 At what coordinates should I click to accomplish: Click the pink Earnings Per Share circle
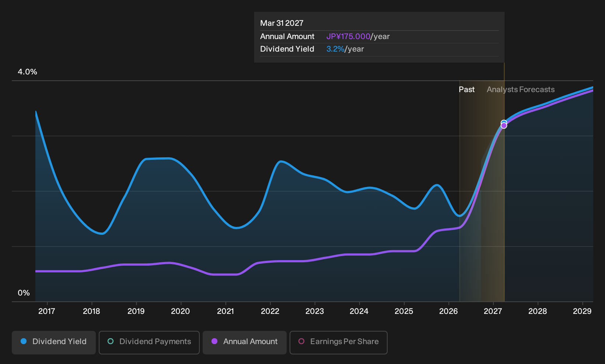(x=301, y=341)
